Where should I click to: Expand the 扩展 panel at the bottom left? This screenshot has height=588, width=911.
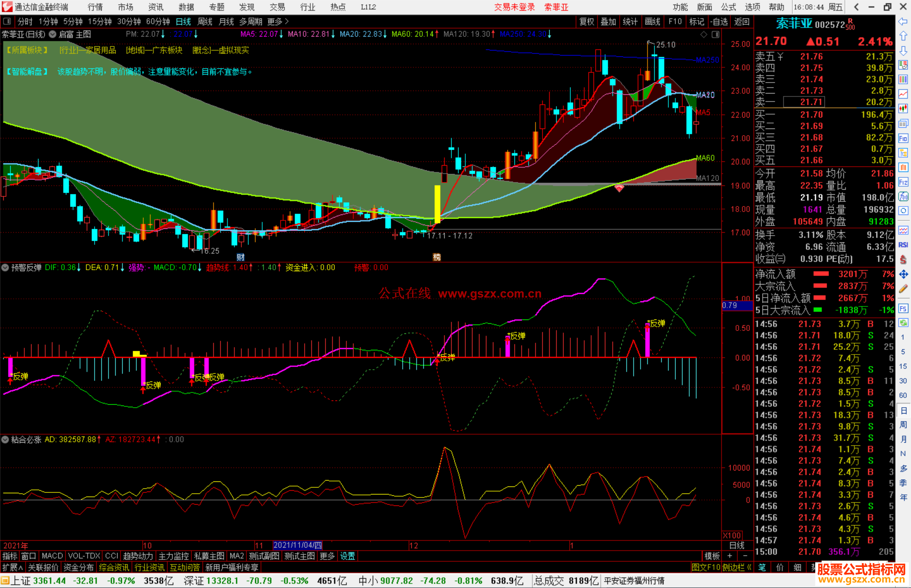[13, 567]
